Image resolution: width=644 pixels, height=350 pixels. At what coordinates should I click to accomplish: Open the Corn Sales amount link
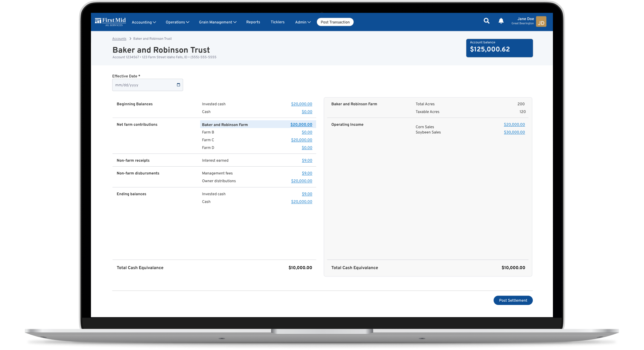click(x=514, y=124)
